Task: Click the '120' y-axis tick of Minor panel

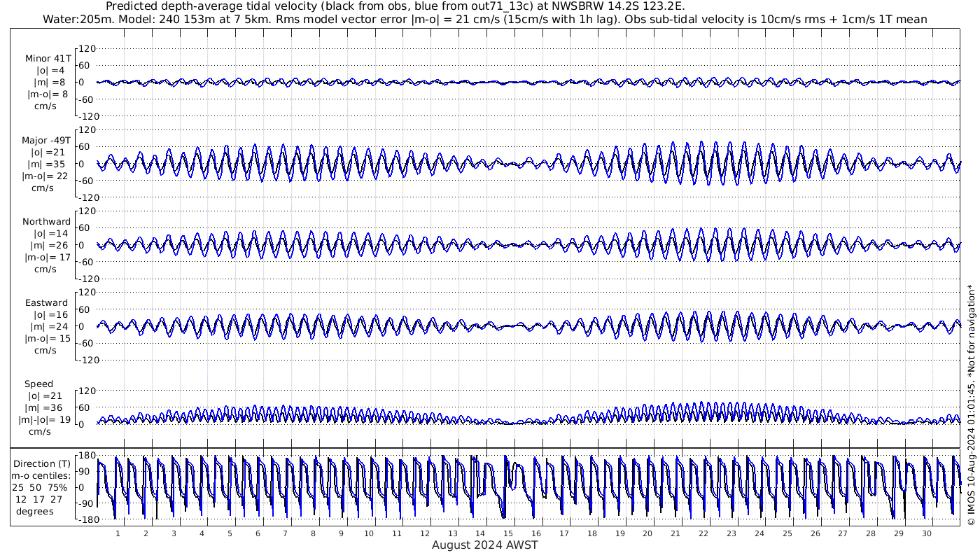Action: [x=85, y=49]
